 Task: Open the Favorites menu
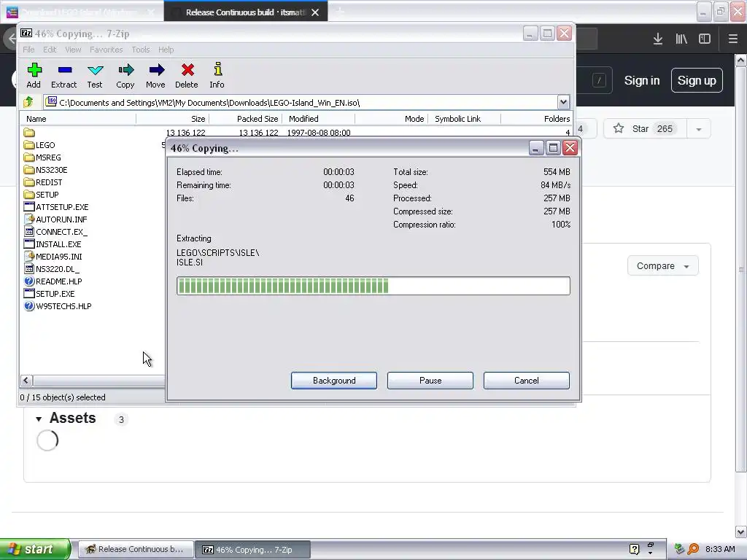107,50
